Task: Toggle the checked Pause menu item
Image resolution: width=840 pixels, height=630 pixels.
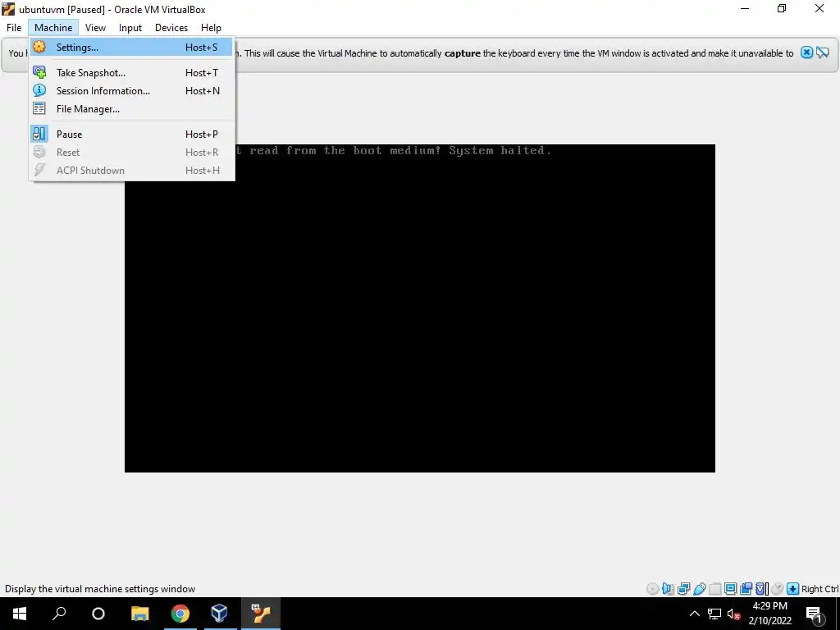Action: click(x=131, y=134)
